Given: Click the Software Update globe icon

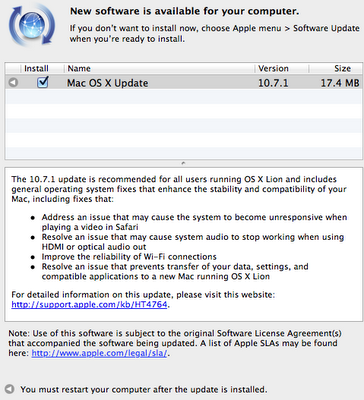Looking at the screenshot, I should pyautogui.click(x=32, y=25).
